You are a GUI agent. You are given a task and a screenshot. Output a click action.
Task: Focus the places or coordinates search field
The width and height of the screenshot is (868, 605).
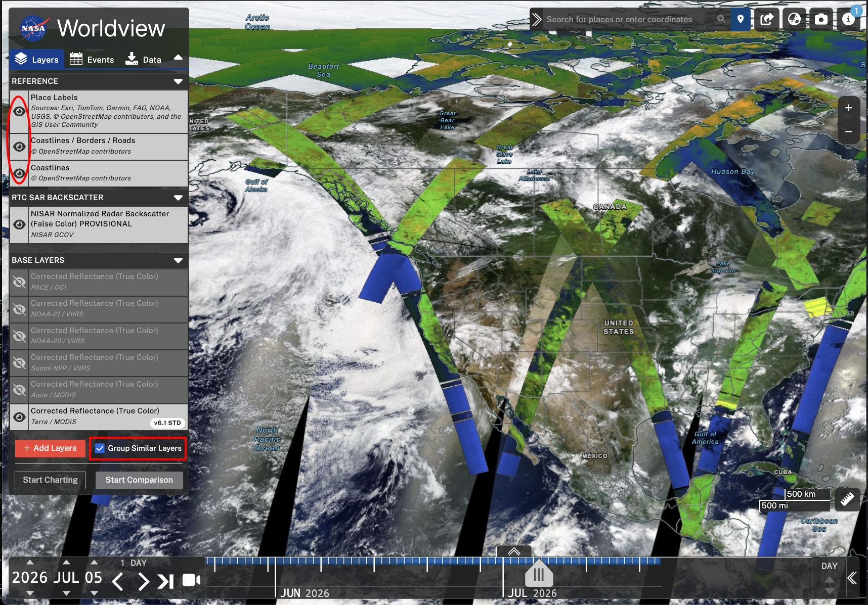click(x=630, y=20)
